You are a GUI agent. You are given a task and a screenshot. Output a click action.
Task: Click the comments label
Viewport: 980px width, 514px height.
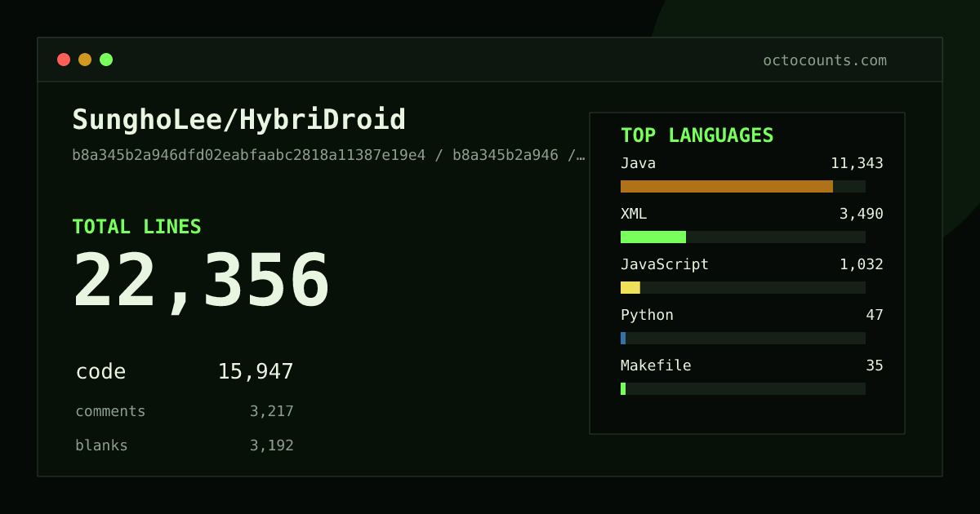click(x=110, y=411)
